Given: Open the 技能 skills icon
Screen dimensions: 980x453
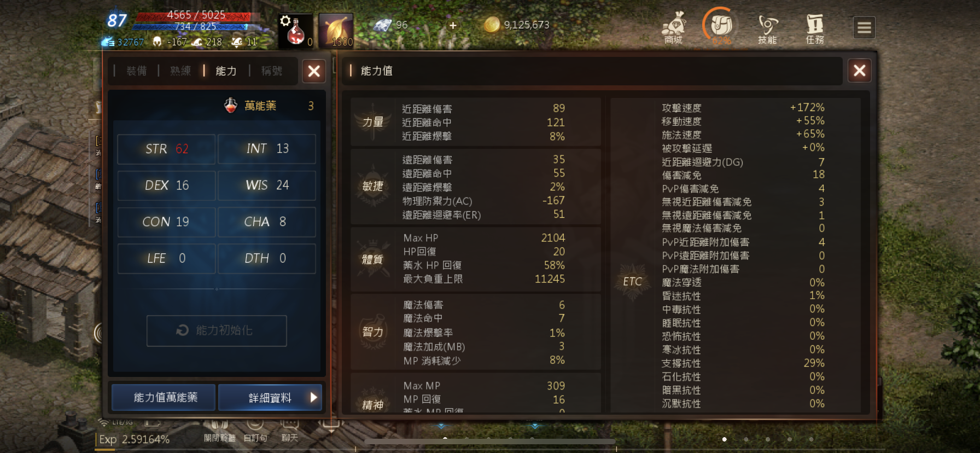Looking at the screenshot, I should point(767,28).
